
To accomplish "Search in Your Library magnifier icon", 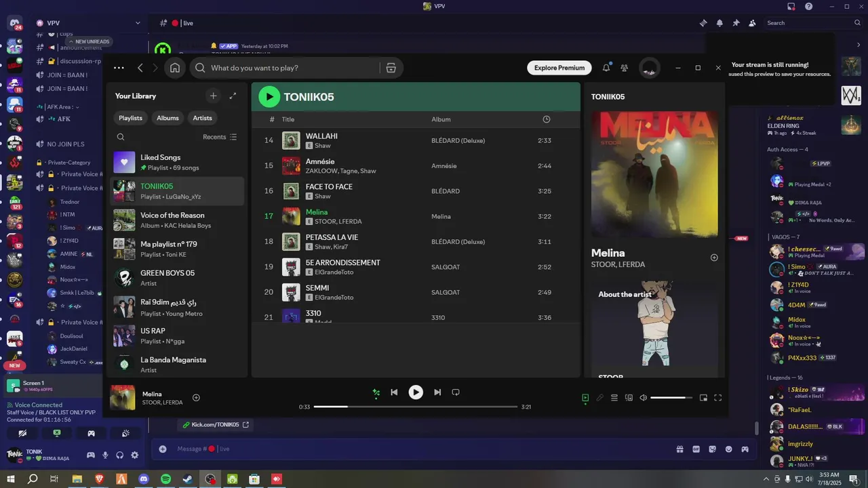I will [121, 137].
